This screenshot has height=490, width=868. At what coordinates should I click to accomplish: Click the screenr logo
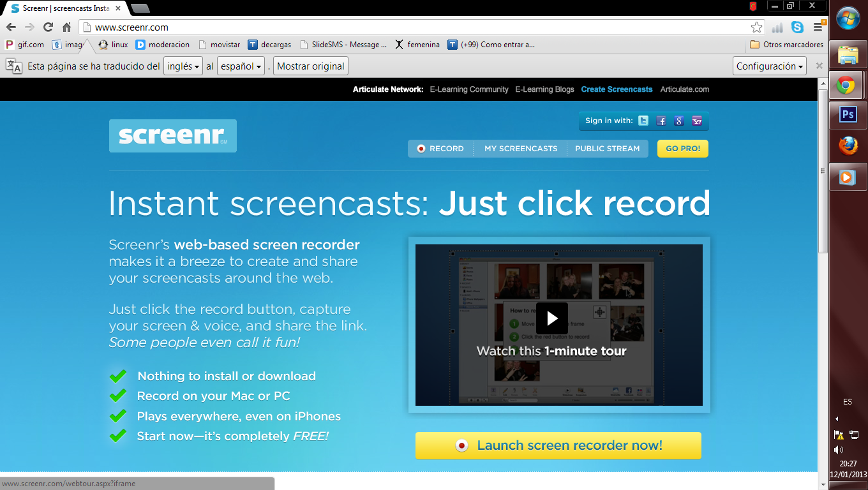(172, 136)
